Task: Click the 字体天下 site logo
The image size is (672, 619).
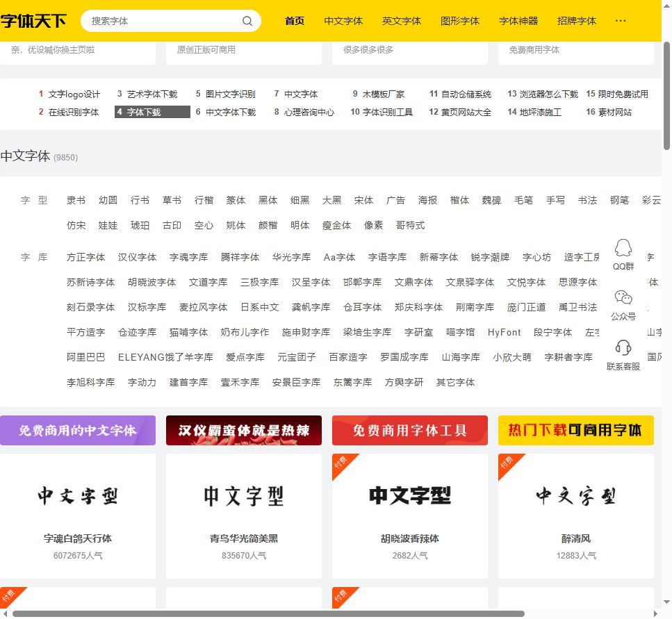Action: pyautogui.click(x=33, y=21)
